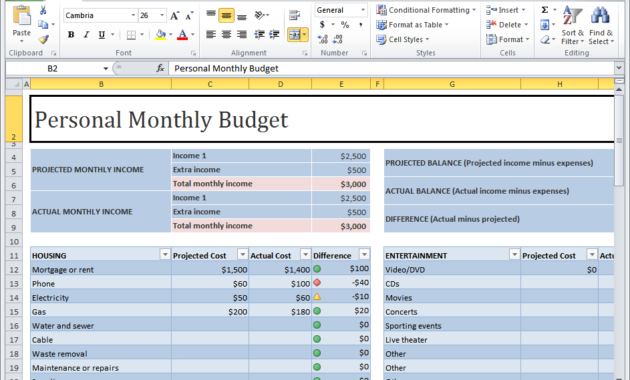This screenshot has height=380, width=630.
Task: Decrease the indent
Action: coord(259,35)
